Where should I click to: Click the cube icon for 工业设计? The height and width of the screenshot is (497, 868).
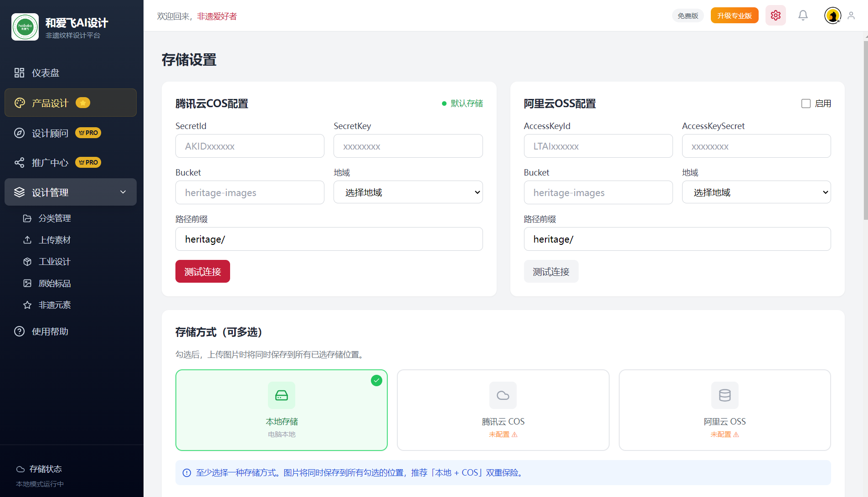point(27,262)
